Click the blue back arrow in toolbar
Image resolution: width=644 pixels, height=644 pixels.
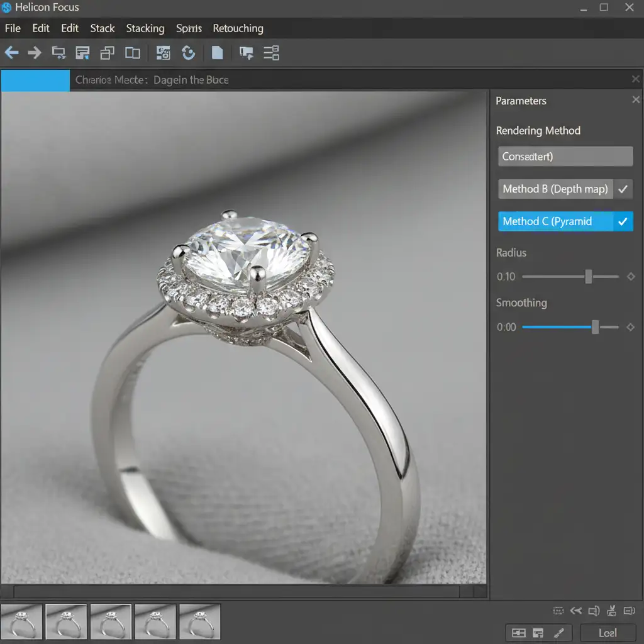tap(11, 53)
